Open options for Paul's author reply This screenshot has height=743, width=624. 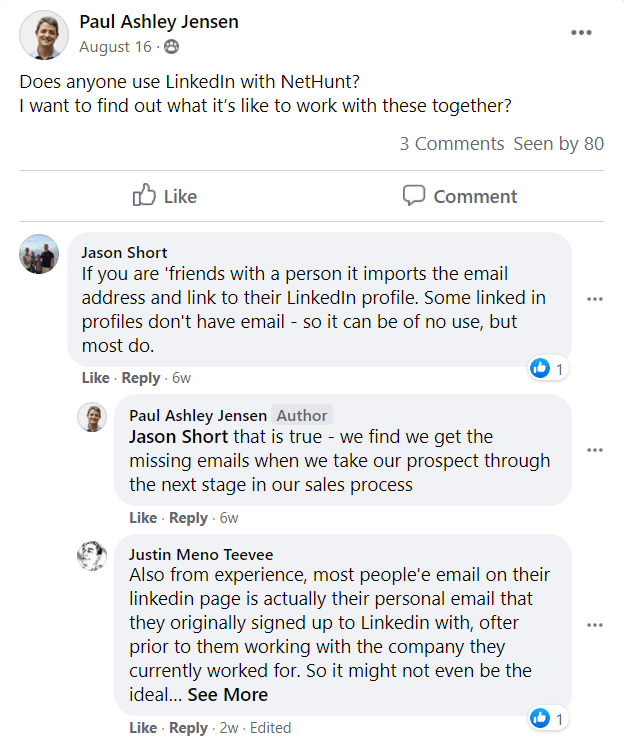595,450
